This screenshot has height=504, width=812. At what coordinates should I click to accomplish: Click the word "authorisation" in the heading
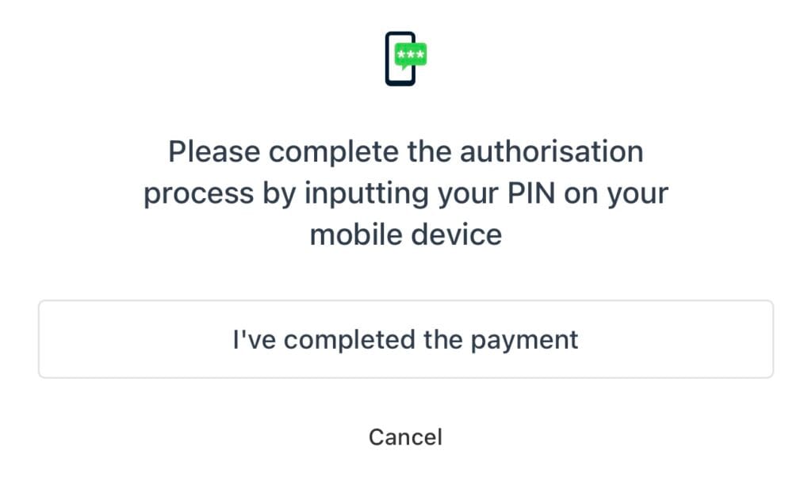tap(551, 151)
